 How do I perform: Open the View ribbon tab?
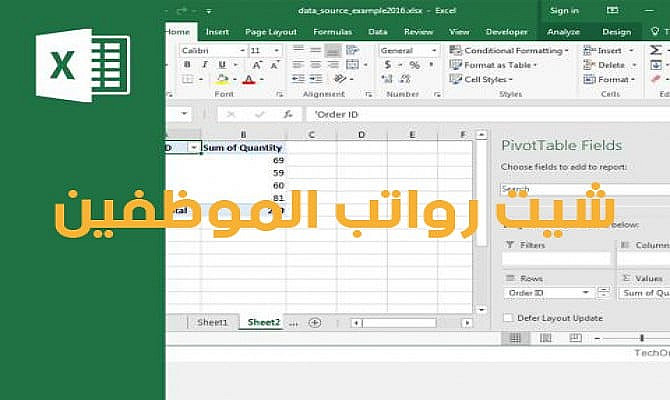point(459,32)
